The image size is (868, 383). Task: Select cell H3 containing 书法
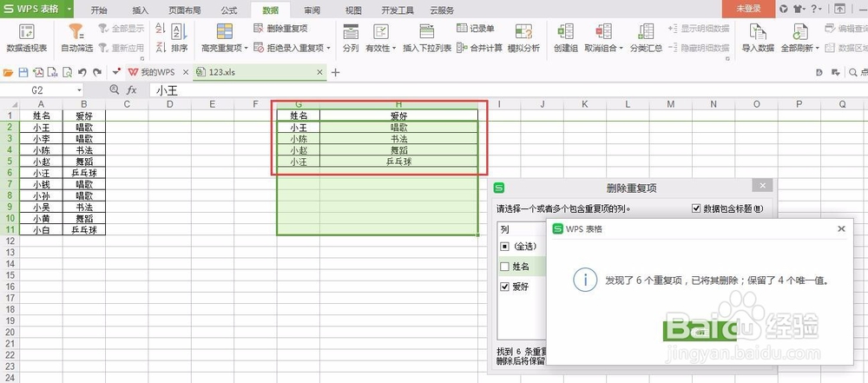399,139
